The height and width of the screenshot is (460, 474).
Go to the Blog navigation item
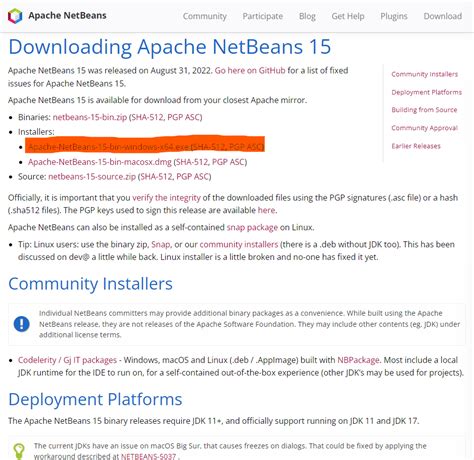point(307,16)
